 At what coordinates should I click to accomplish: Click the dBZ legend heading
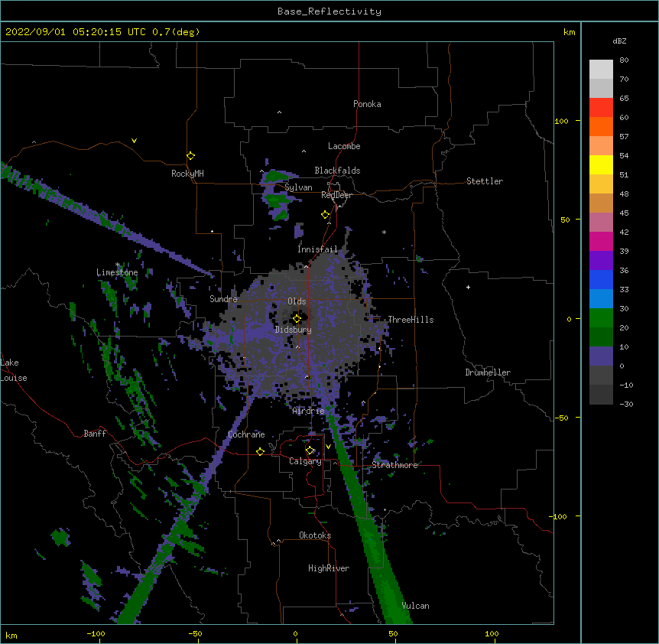619,41
